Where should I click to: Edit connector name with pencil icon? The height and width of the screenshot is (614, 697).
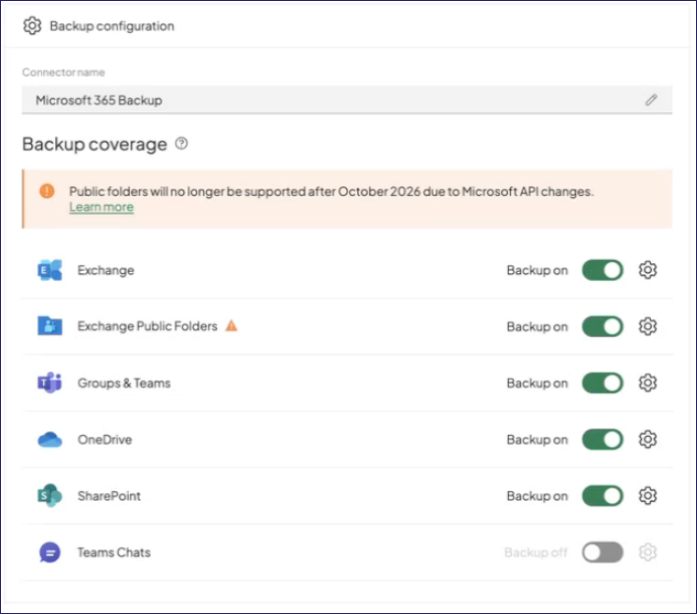tap(651, 100)
